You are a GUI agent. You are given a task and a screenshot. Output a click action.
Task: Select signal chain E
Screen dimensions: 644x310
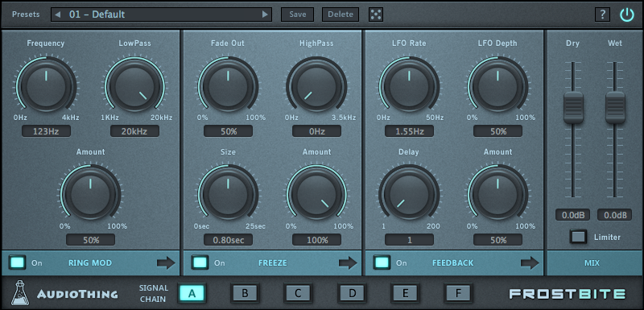click(x=405, y=293)
